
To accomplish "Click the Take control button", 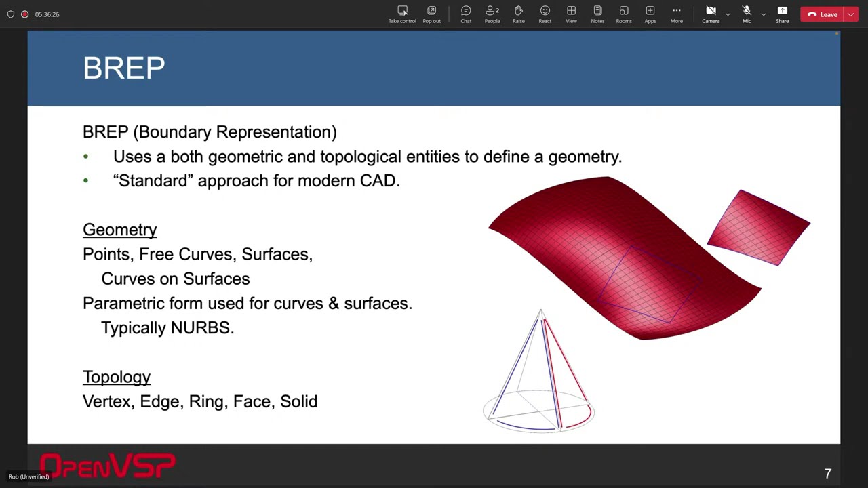I will [402, 14].
